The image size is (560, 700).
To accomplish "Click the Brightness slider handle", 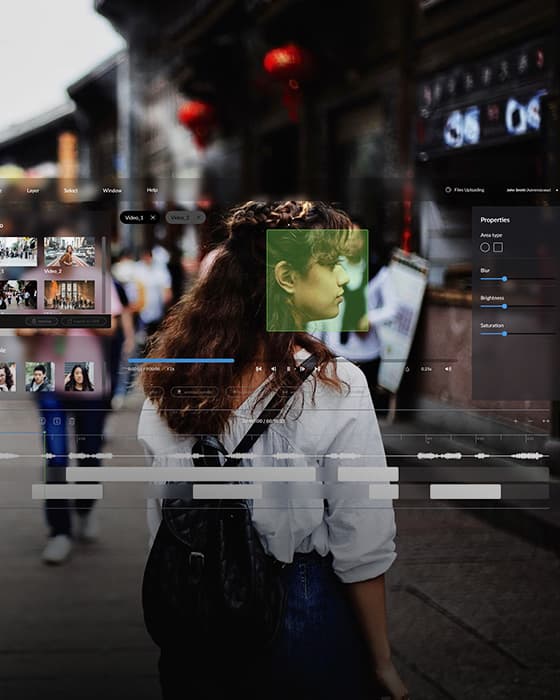I will pos(505,306).
